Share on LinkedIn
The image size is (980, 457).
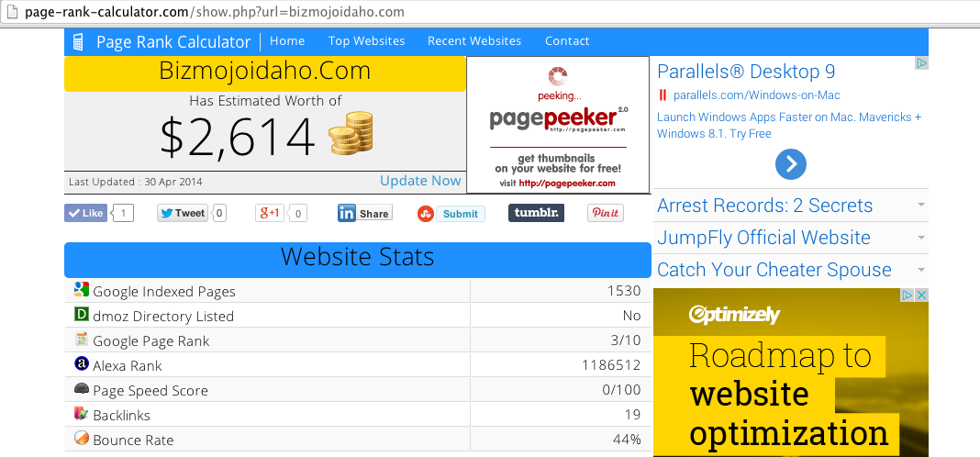(365, 213)
